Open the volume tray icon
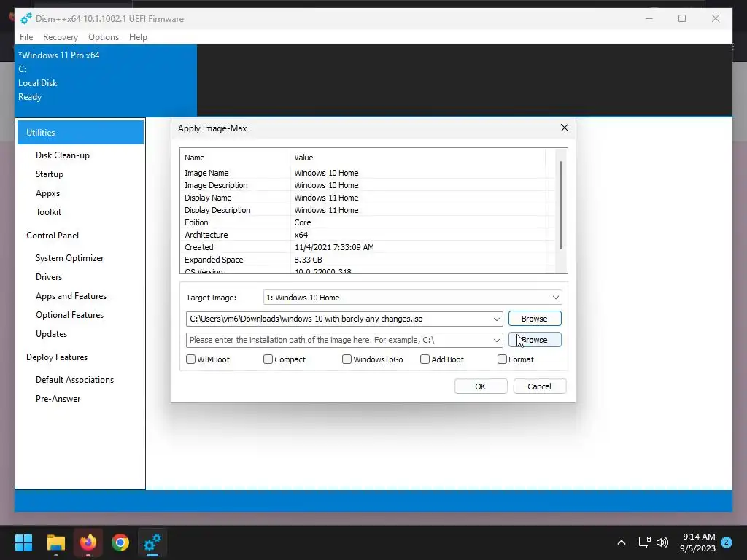Viewport: 747px width, 560px height. (x=662, y=542)
